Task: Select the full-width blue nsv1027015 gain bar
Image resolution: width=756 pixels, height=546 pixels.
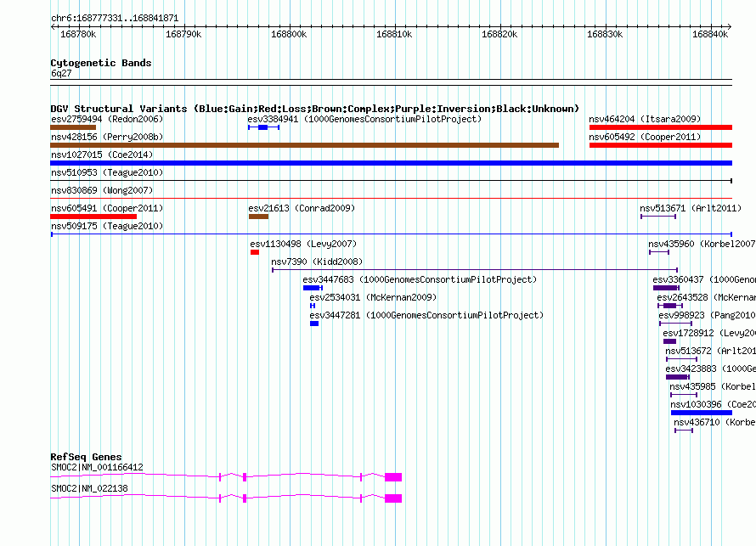Action: (391, 163)
